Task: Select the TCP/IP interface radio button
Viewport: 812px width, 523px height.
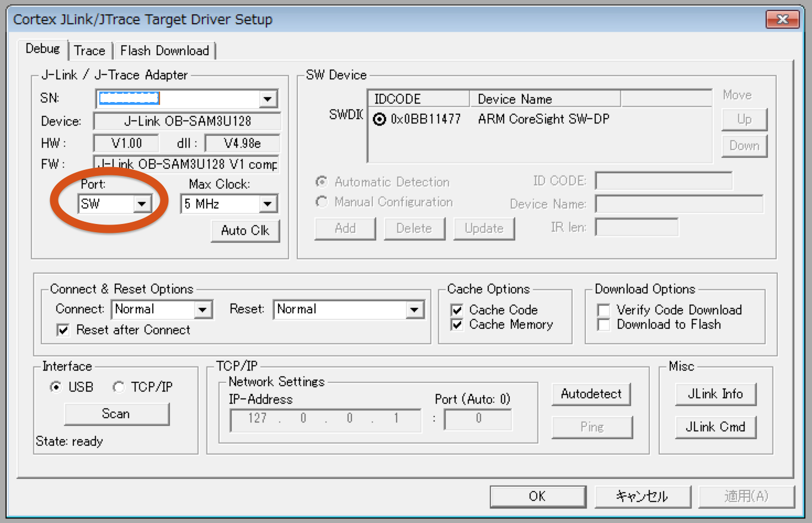Action: pyautogui.click(x=119, y=387)
